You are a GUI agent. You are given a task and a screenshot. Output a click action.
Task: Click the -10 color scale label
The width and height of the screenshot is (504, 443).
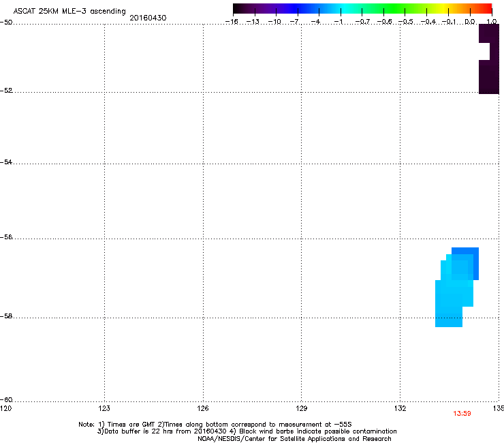(274, 22)
